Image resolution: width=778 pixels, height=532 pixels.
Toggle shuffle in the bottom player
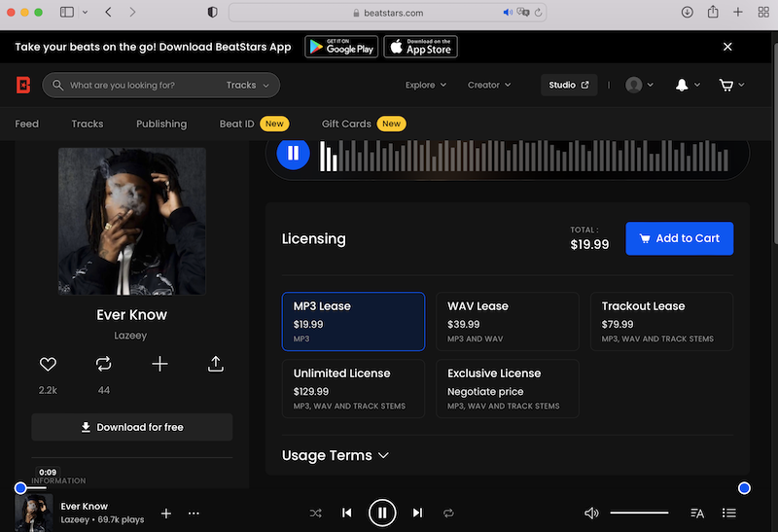point(316,513)
